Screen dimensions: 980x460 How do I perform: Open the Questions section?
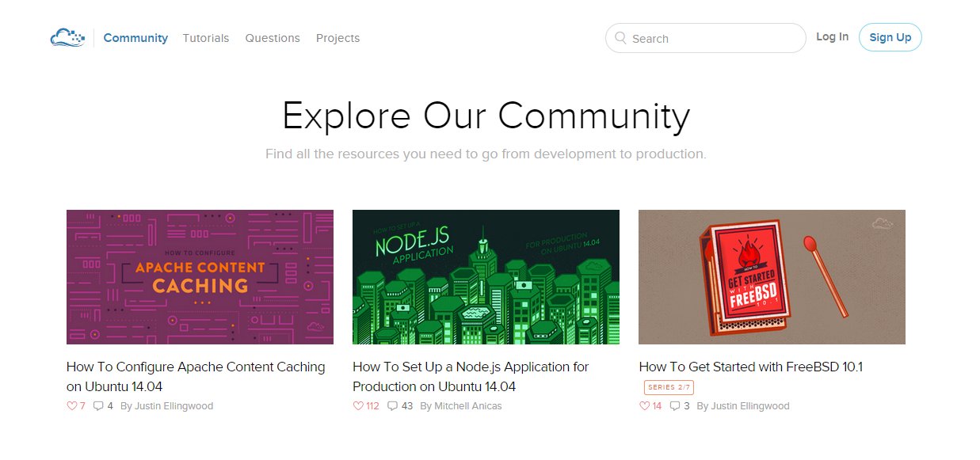tap(273, 38)
